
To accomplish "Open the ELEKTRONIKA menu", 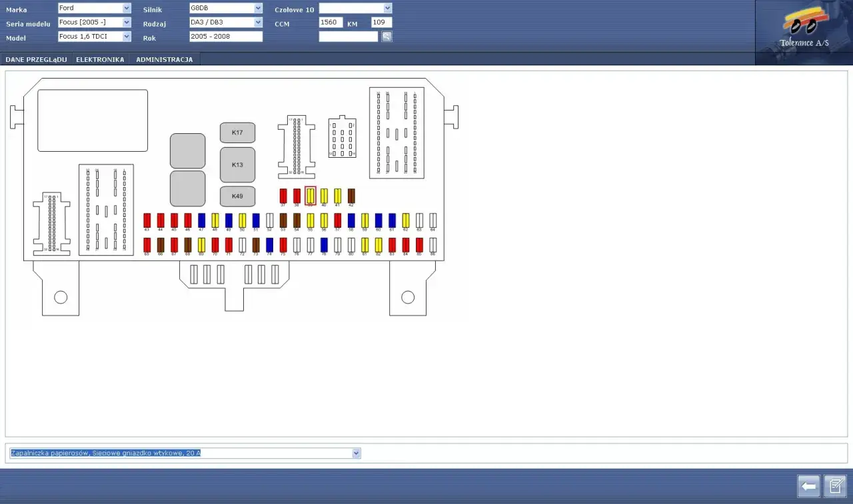I will [x=100, y=60].
